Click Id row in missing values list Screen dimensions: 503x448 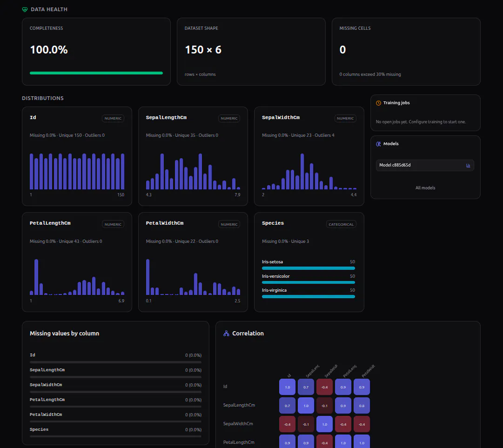[115, 358]
